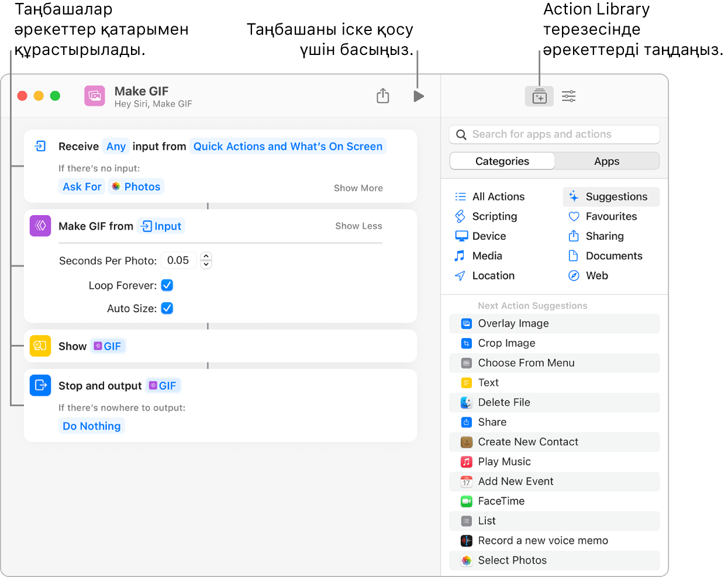The height and width of the screenshot is (577, 728).
Task: Click the Ask For option
Action: click(x=82, y=187)
